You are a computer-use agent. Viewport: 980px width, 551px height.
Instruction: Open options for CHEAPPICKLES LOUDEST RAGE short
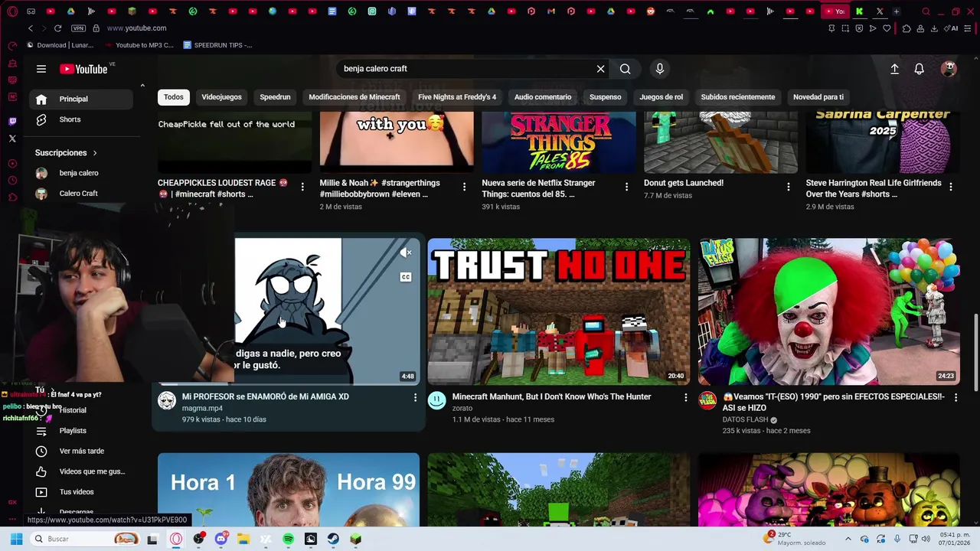coord(302,187)
